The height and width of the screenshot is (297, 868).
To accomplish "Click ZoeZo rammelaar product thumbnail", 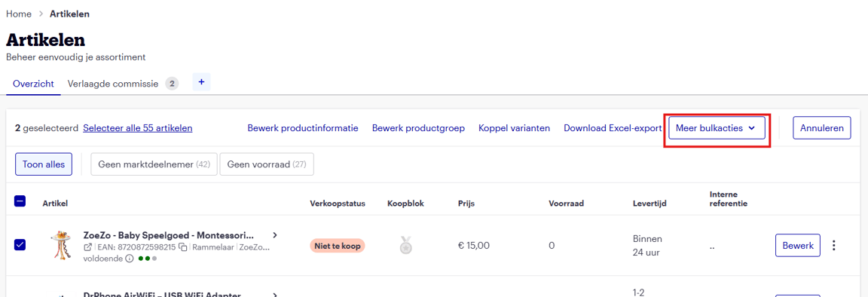I will point(62,246).
